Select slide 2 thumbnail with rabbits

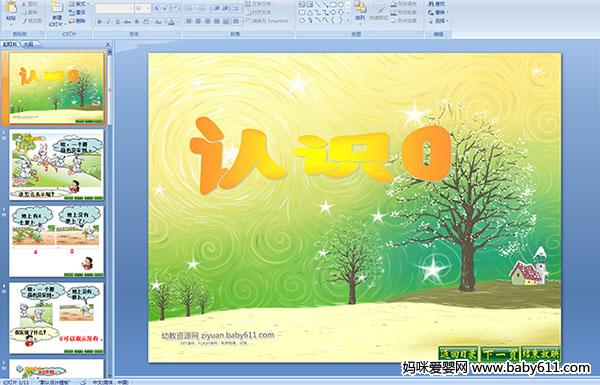[x=56, y=165]
